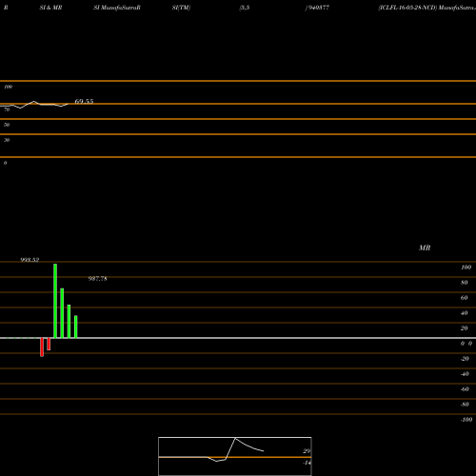
Task: Click the MR panel title label
Action: (x=425, y=248)
